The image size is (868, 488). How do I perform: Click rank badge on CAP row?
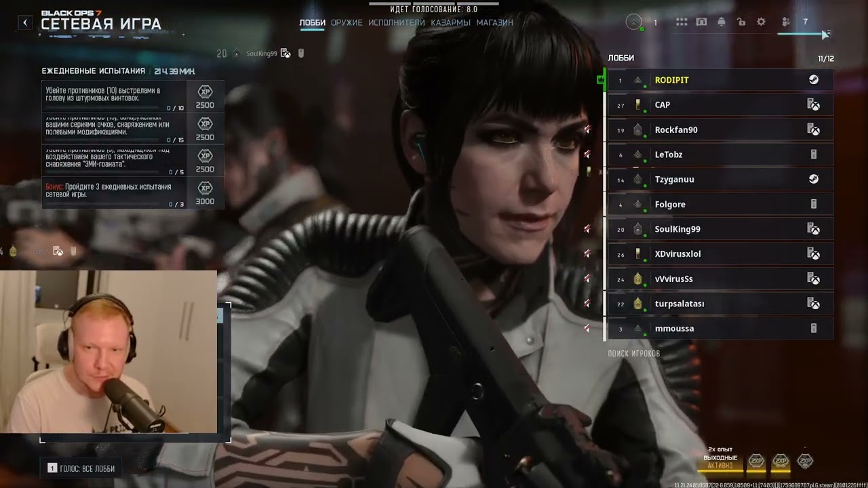click(638, 104)
